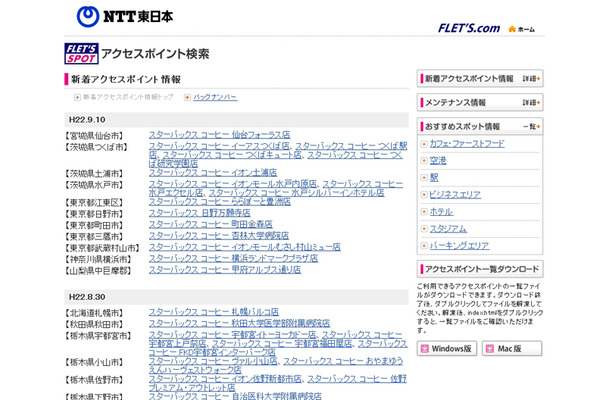The width and height of the screenshot is (610, 400).
Task: Open スターバックス コーヒー イオンモール水戸内原店 link
Action: coord(233,184)
